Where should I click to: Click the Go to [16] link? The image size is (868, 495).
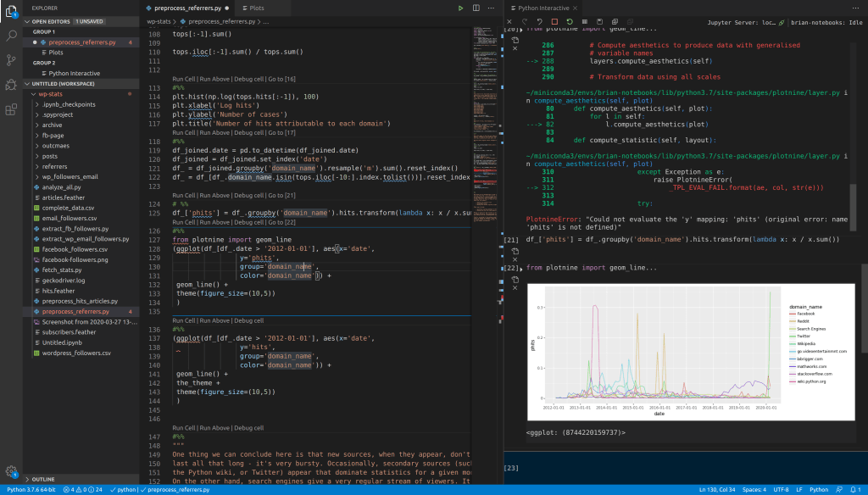[281, 79]
